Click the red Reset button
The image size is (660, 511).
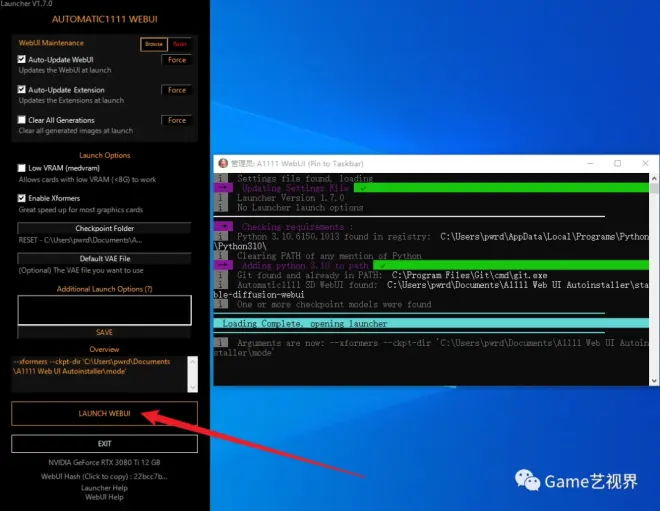(180, 44)
